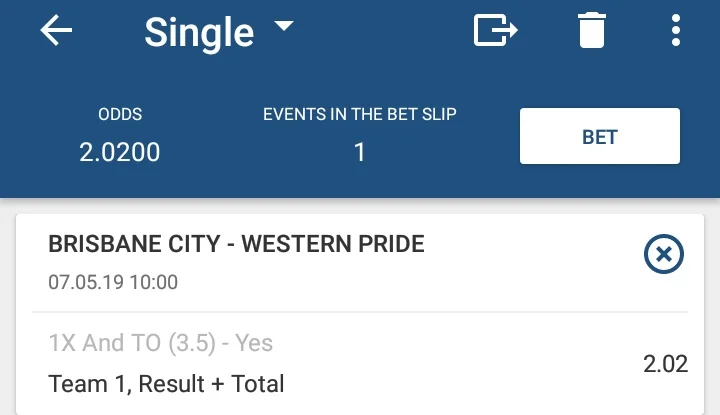Click the 2.02 odds value in the event card
This screenshot has width=720, height=415.
665,364
